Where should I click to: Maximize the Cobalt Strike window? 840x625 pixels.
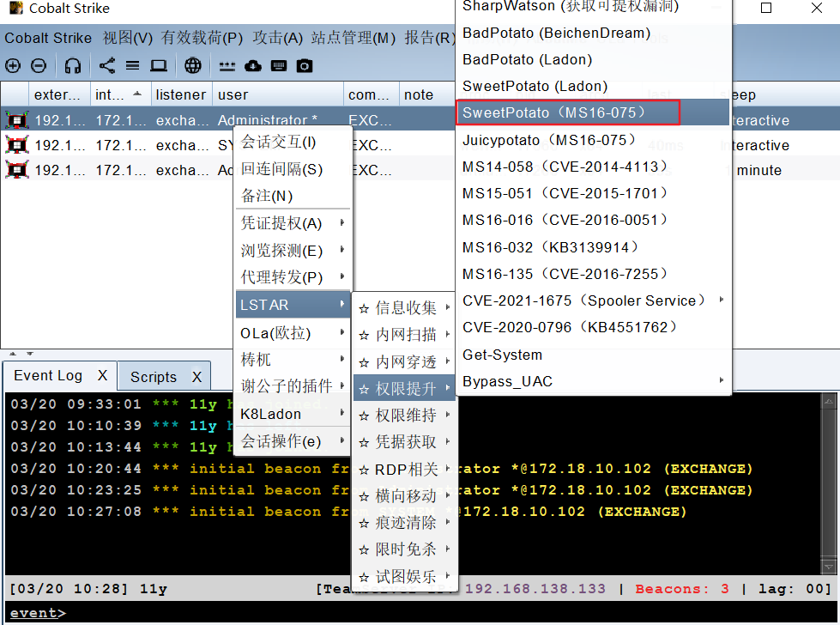[x=766, y=8]
